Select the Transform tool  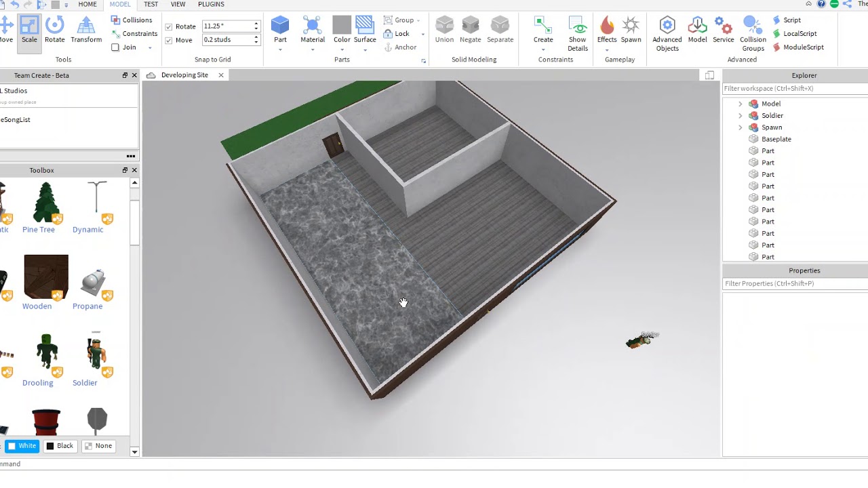[x=86, y=30]
